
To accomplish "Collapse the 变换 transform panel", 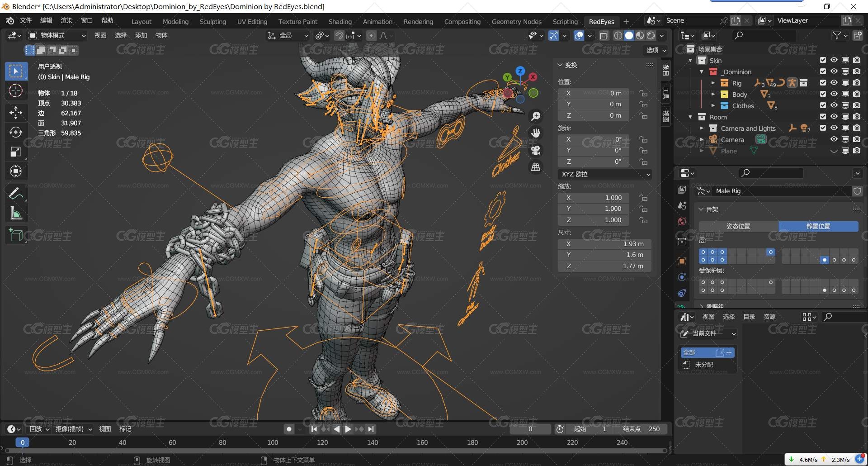I will tap(560, 65).
